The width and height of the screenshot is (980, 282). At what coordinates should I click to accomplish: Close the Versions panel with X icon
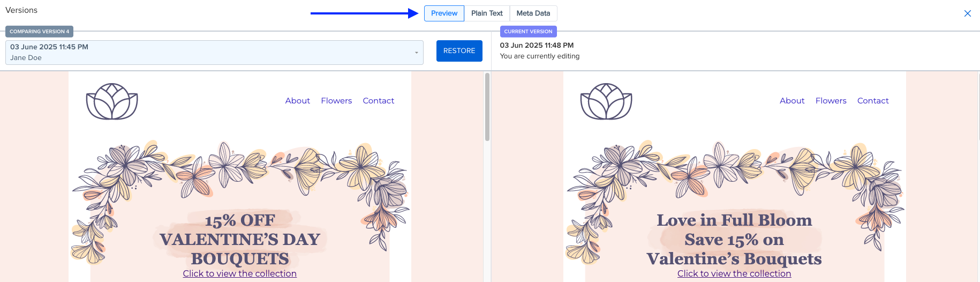[x=967, y=13]
